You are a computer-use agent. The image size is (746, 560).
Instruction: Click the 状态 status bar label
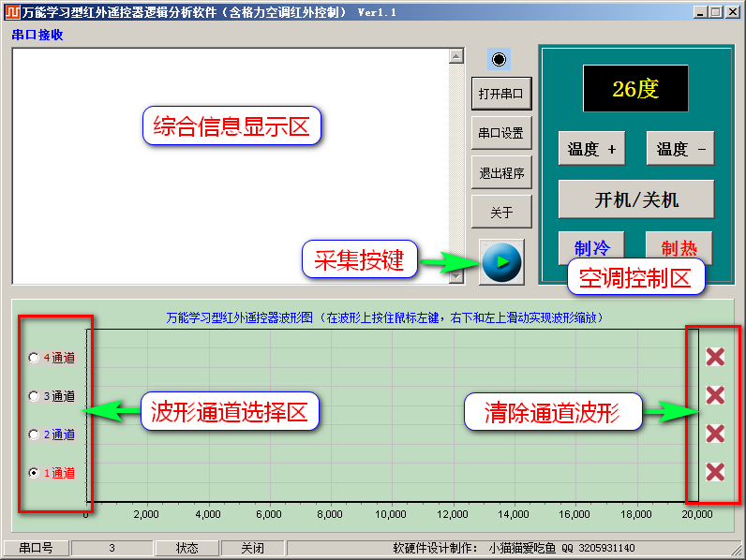[x=187, y=548]
